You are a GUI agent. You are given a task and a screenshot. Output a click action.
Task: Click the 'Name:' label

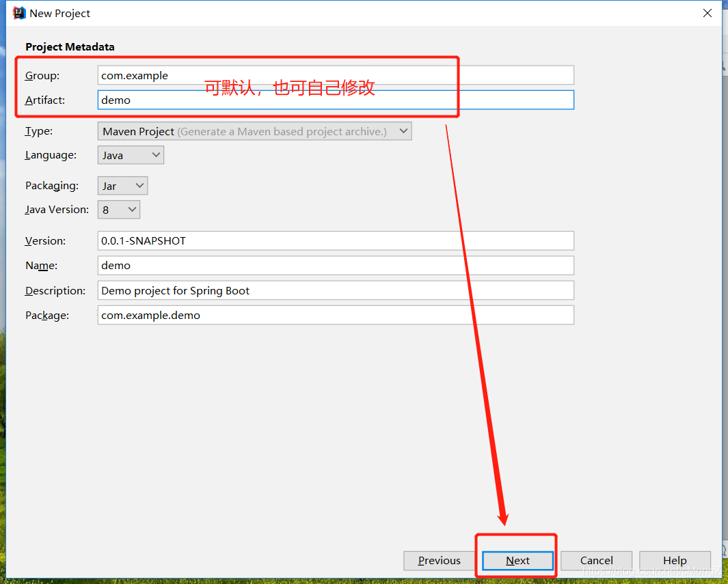[41, 265]
